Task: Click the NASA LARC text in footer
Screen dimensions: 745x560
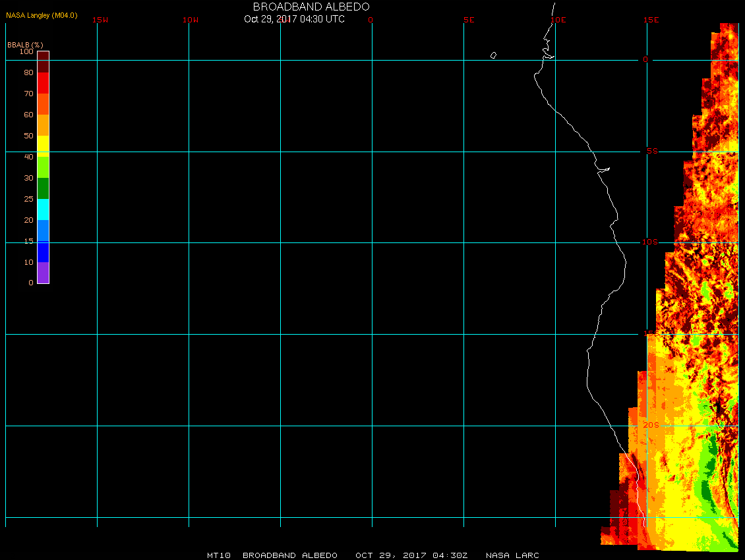Action: click(512, 555)
